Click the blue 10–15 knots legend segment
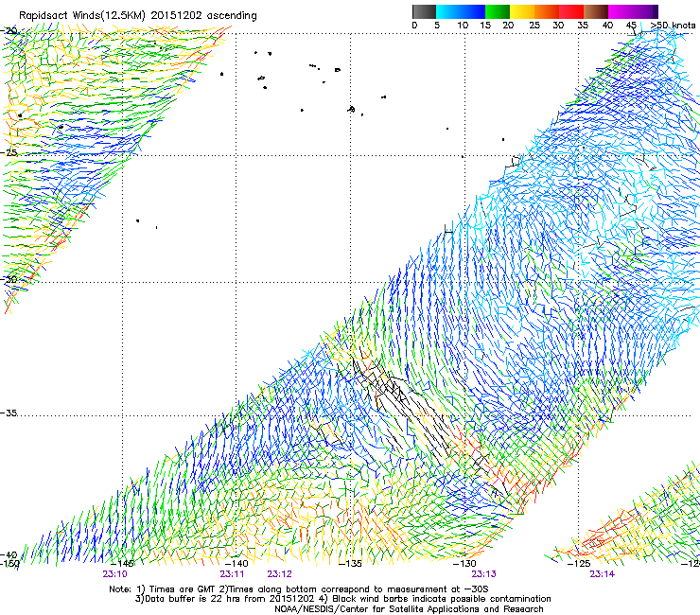The height and width of the screenshot is (615, 700). click(x=473, y=11)
